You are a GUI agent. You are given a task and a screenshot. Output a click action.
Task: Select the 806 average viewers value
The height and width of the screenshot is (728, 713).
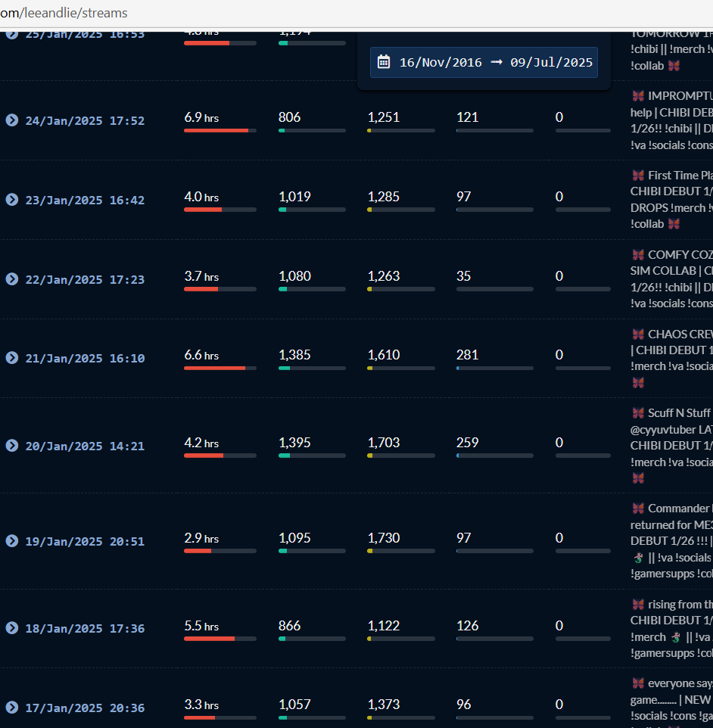tap(289, 117)
